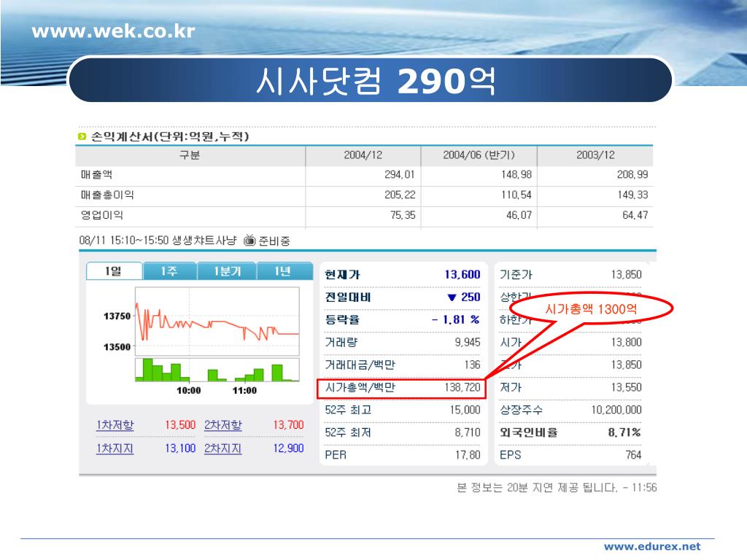
Task: Click the slide title 시사닷컴 290억
Action: pyautogui.click(x=376, y=80)
